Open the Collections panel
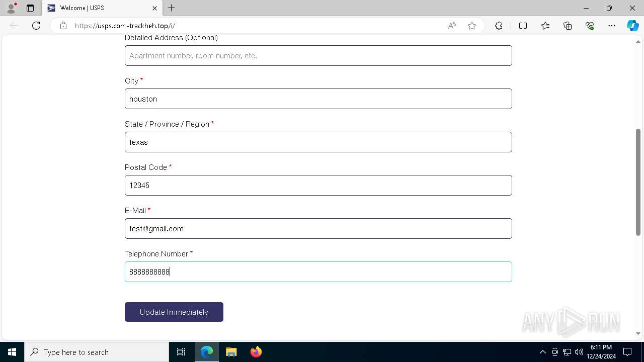 568,26
